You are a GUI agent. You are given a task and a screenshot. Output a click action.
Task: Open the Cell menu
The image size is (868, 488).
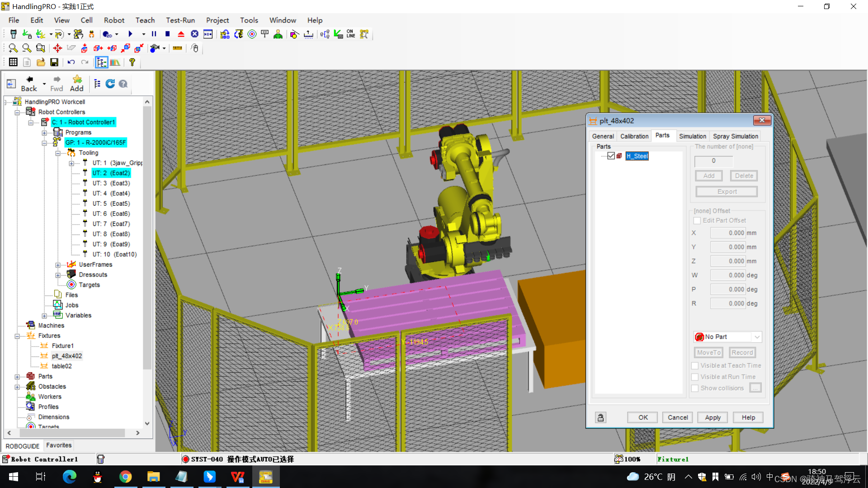click(86, 20)
